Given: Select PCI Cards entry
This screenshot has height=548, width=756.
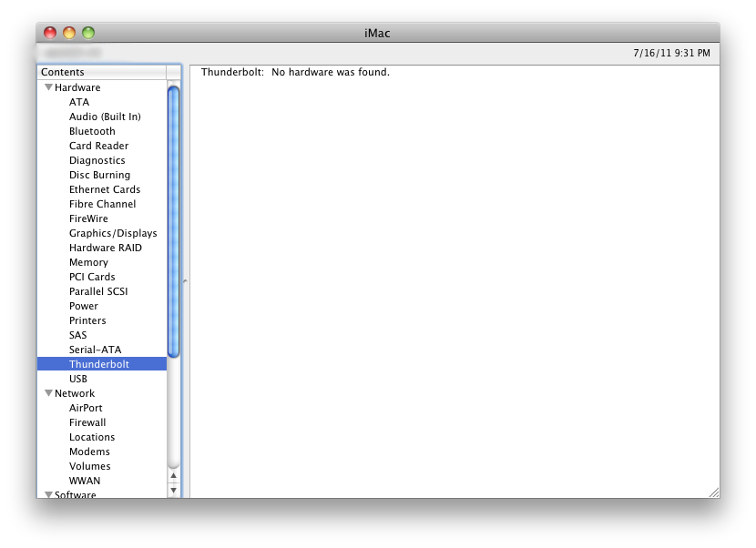Looking at the screenshot, I should 92,277.
